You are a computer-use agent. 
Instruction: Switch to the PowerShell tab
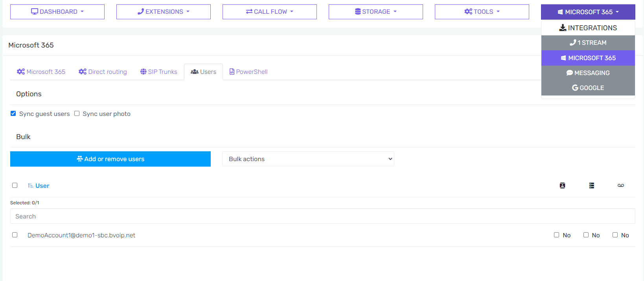coord(248,72)
